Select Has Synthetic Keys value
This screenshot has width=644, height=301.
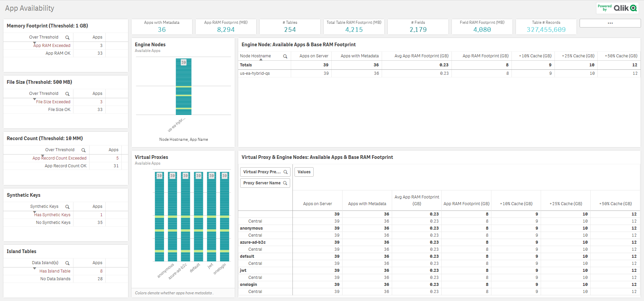coord(52,215)
